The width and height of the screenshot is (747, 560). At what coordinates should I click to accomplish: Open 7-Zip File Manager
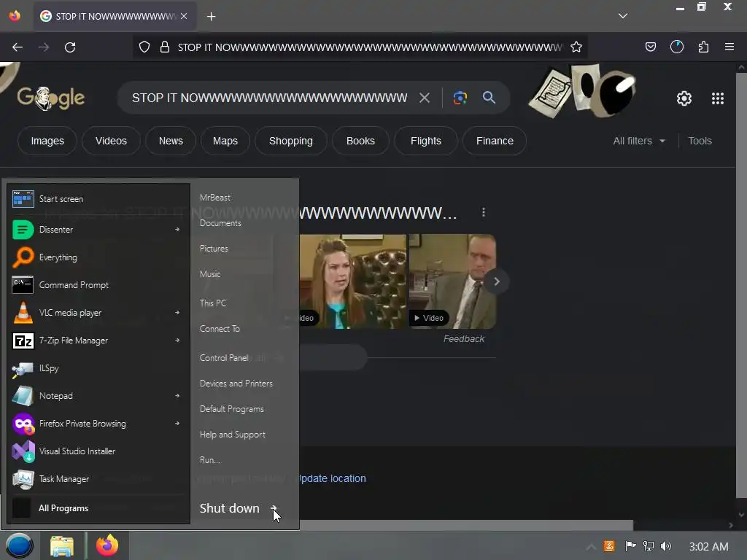coord(90,341)
